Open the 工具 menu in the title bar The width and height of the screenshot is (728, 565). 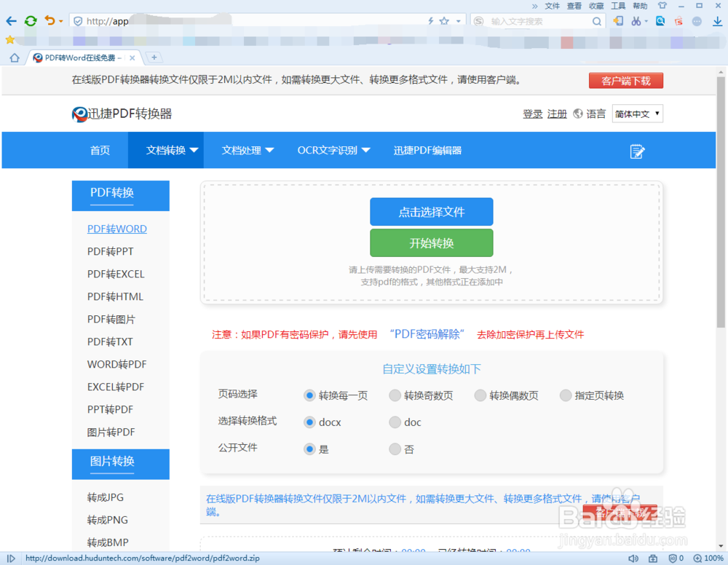[618, 5]
